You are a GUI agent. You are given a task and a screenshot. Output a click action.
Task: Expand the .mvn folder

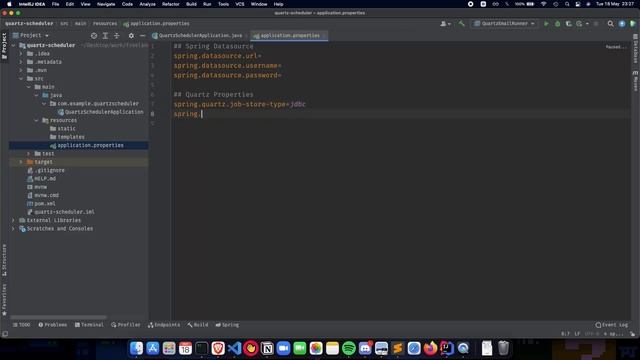click(21, 70)
